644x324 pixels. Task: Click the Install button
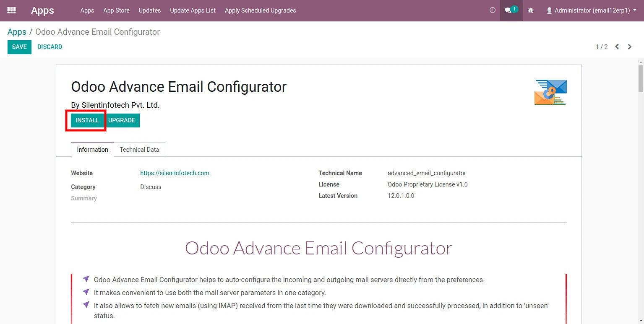tap(87, 120)
